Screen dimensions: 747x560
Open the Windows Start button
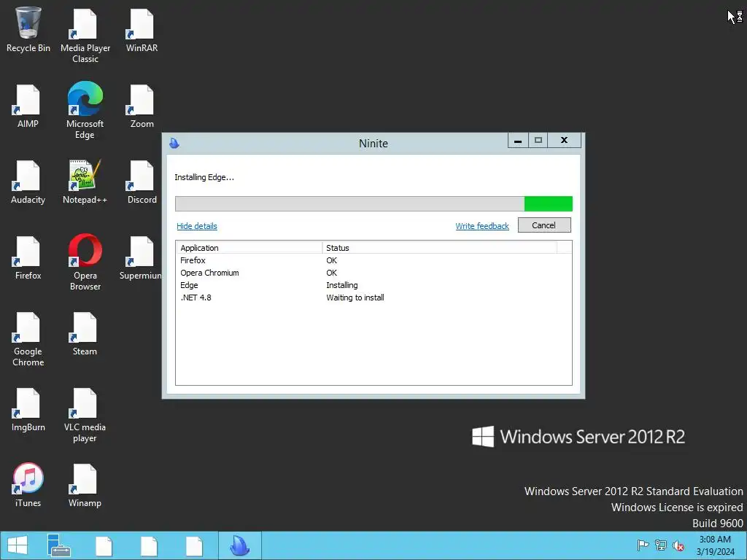pyautogui.click(x=18, y=545)
